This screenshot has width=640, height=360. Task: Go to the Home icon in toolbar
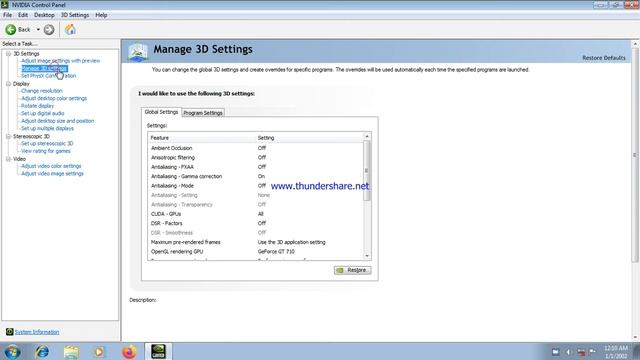click(70, 29)
